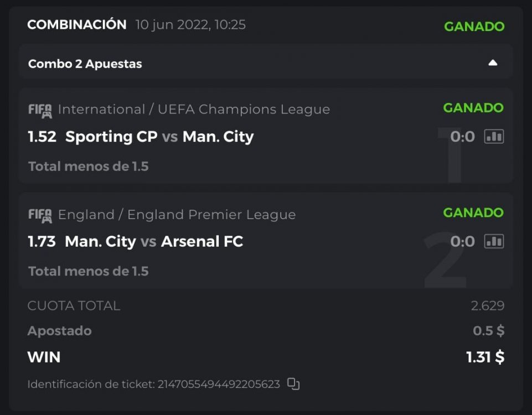Open stats icon for Arsenal FC match
The image size is (532, 415).
coord(494,241)
